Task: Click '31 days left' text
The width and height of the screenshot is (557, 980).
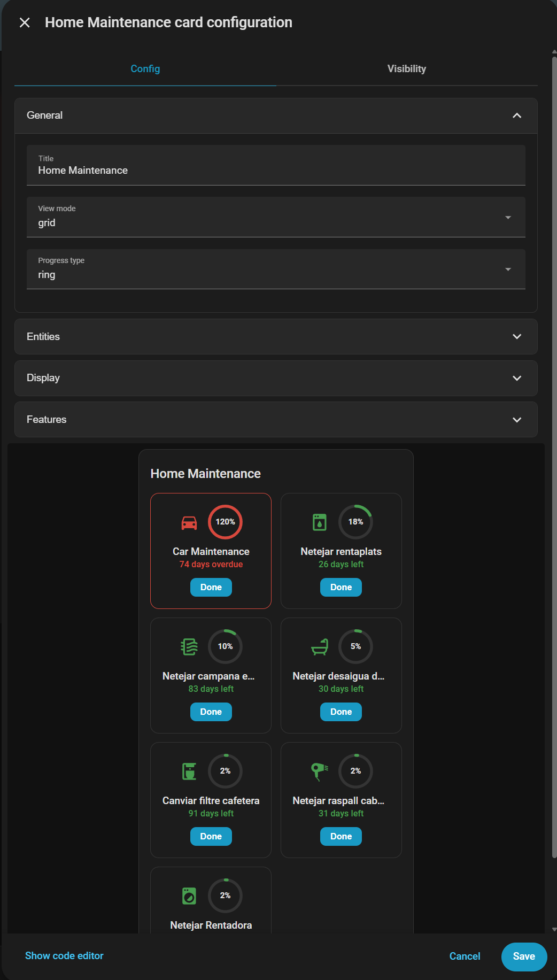Action: click(341, 814)
